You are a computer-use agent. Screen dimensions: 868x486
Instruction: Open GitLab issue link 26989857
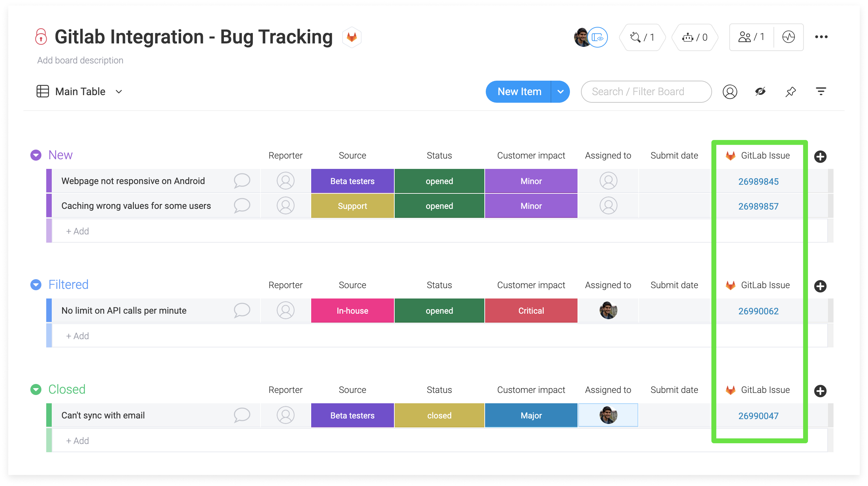click(x=758, y=206)
